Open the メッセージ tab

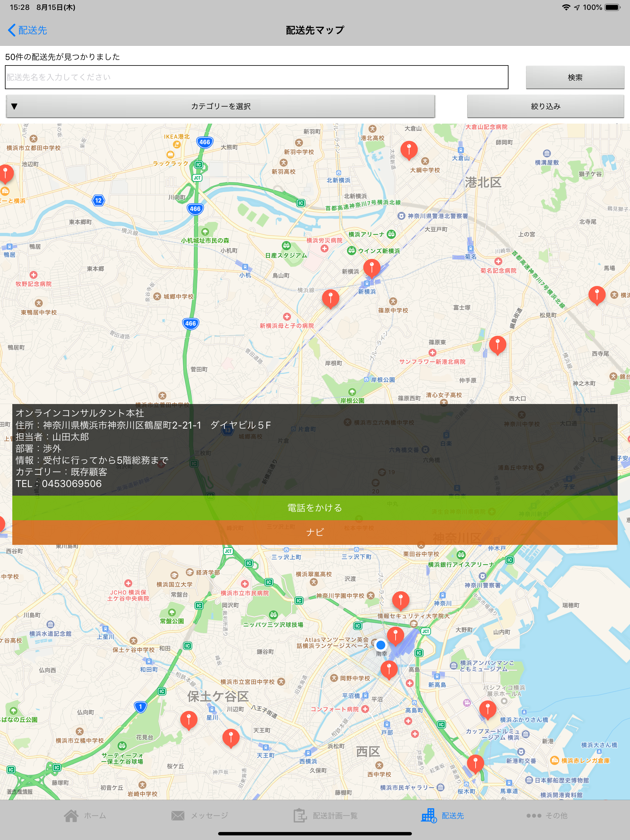pyautogui.click(x=199, y=815)
